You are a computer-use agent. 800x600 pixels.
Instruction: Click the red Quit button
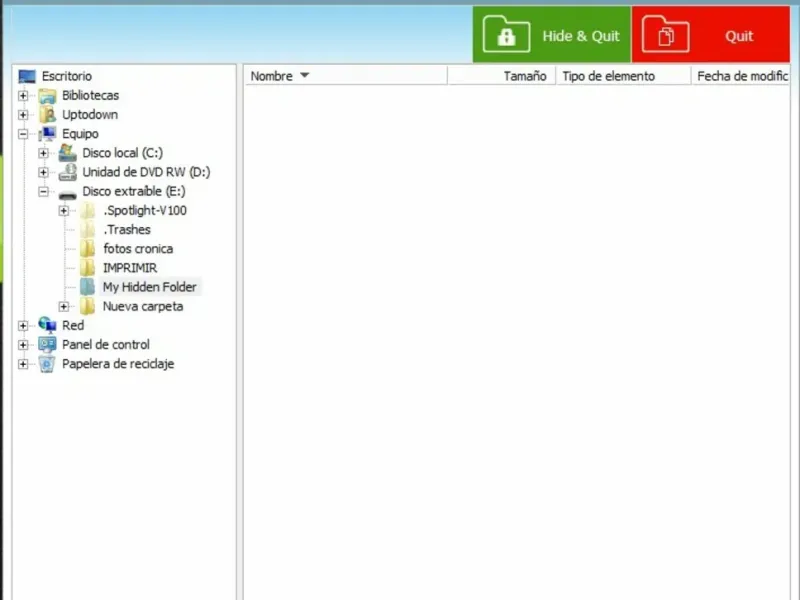point(711,35)
